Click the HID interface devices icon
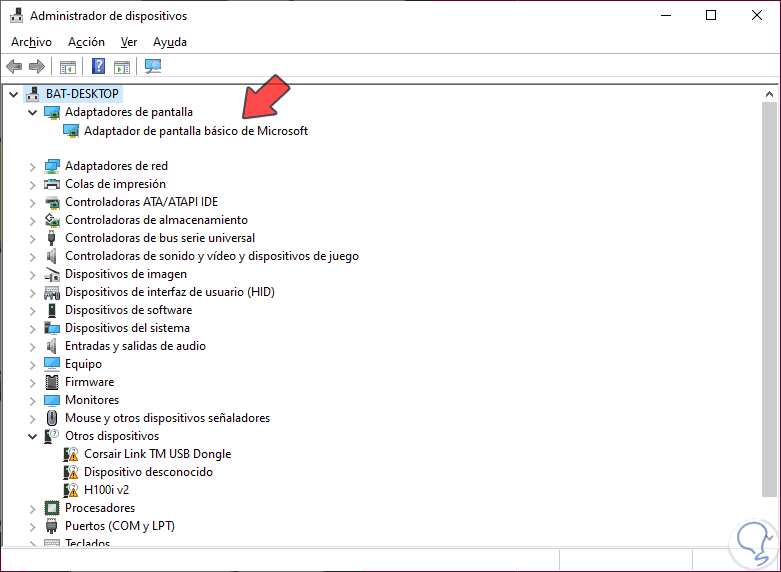The width and height of the screenshot is (781, 572). point(52,292)
